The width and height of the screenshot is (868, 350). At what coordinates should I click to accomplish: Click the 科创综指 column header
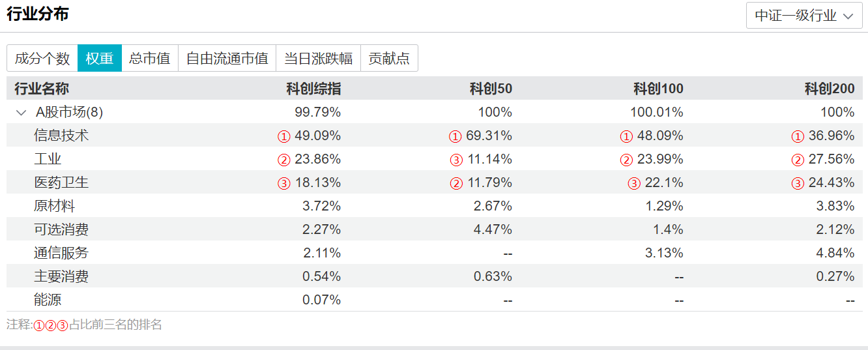pyautogui.click(x=313, y=89)
